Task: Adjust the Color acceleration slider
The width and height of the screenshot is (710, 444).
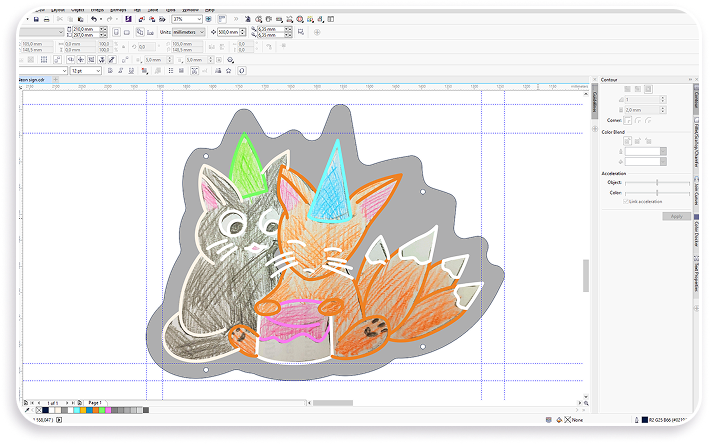Action: coord(657,193)
